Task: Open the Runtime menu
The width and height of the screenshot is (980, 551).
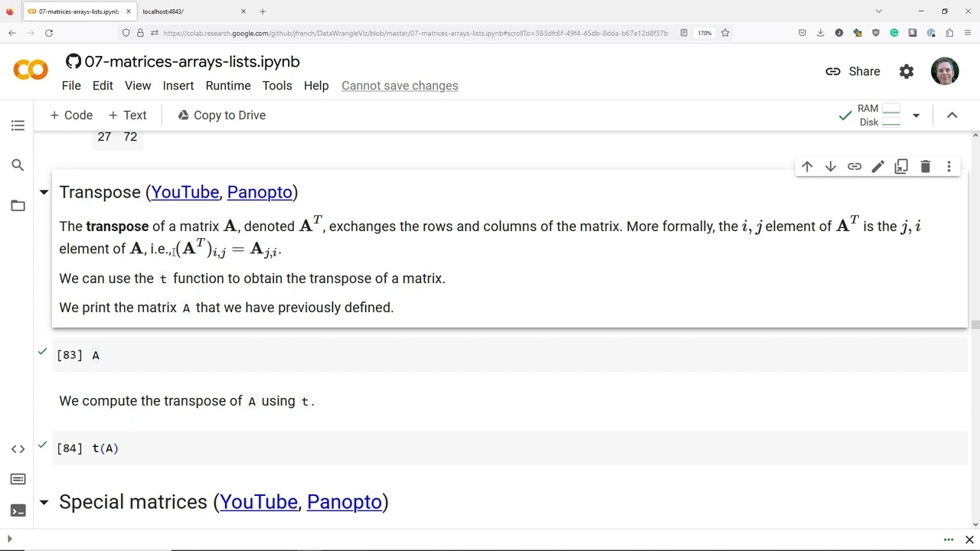Action: click(228, 86)
